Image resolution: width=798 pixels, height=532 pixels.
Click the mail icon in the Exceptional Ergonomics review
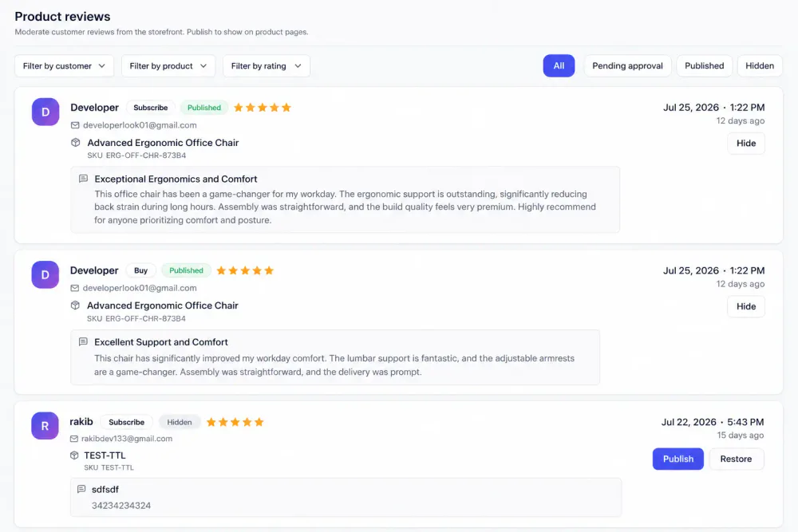click(75, 125)
